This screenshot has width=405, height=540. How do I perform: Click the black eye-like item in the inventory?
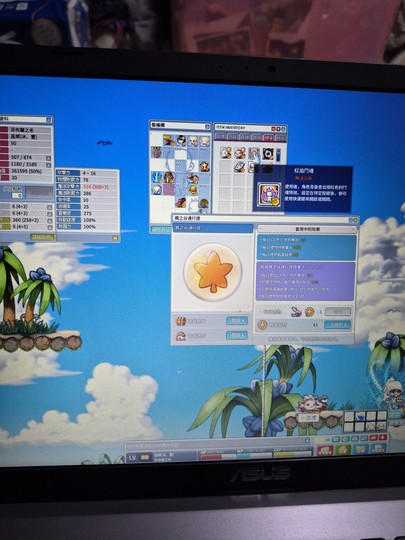pos(268,154)
